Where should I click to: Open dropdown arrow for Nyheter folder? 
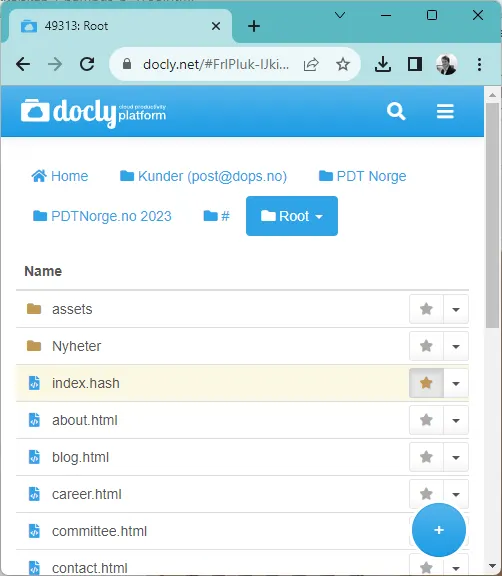456,346
